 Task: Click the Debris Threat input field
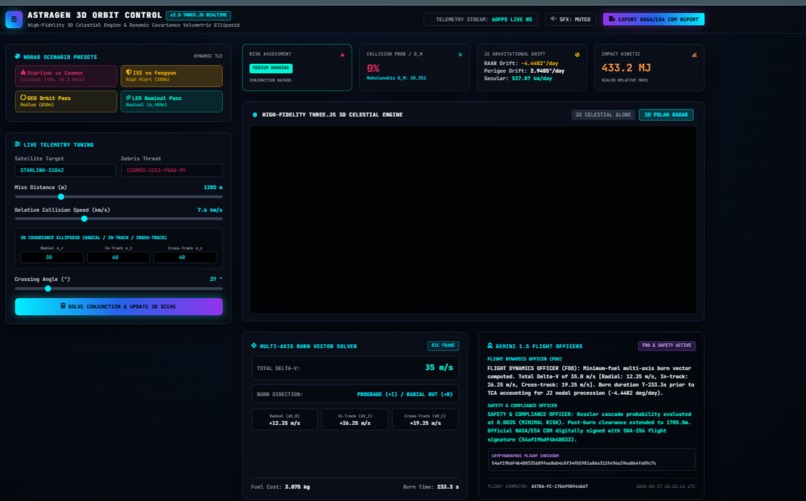[172, 170]
